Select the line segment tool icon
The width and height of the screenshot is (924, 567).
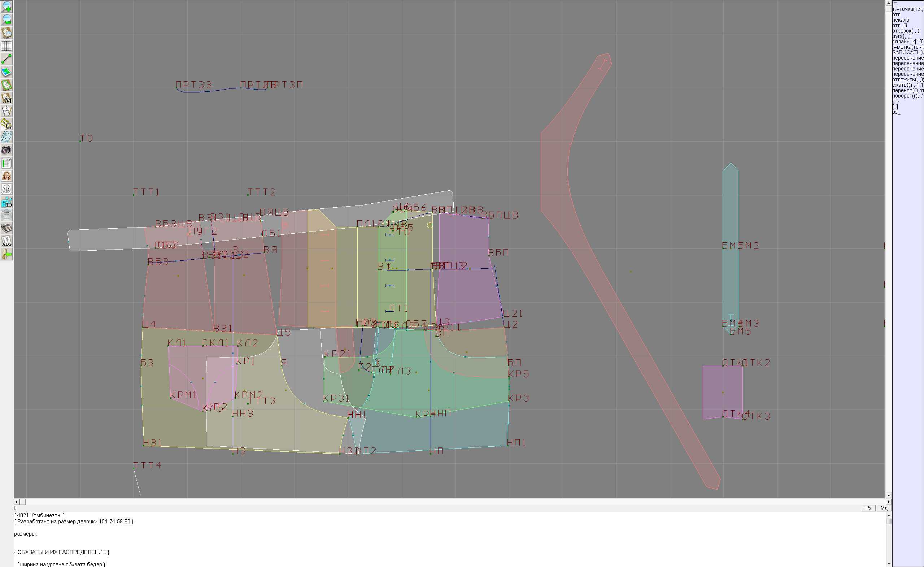tap(6, 59)
